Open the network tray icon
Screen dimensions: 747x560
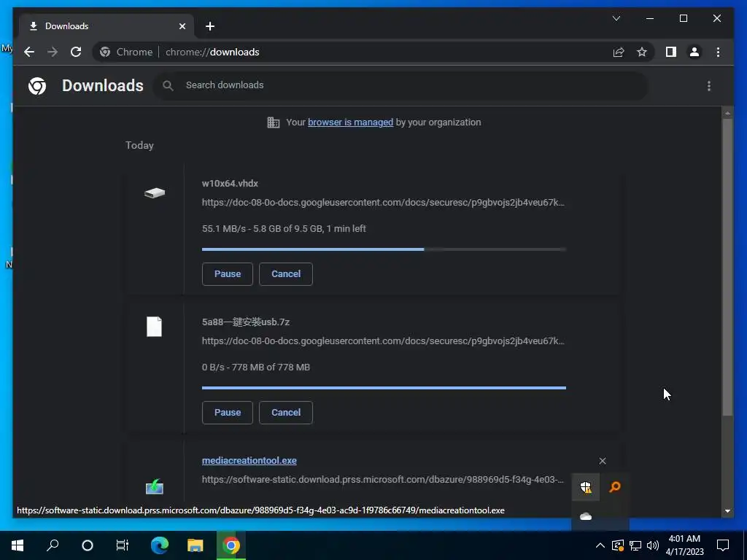coord(635,545)
